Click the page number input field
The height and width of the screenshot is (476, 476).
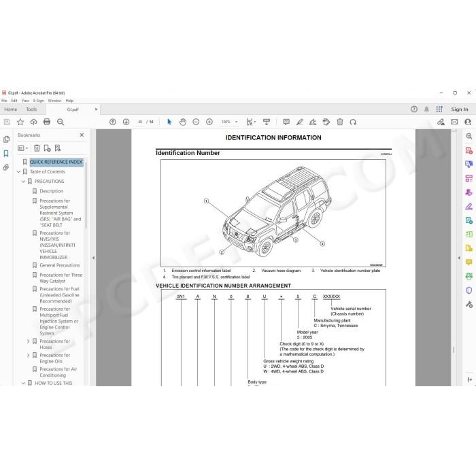click(x=140, y=122)
